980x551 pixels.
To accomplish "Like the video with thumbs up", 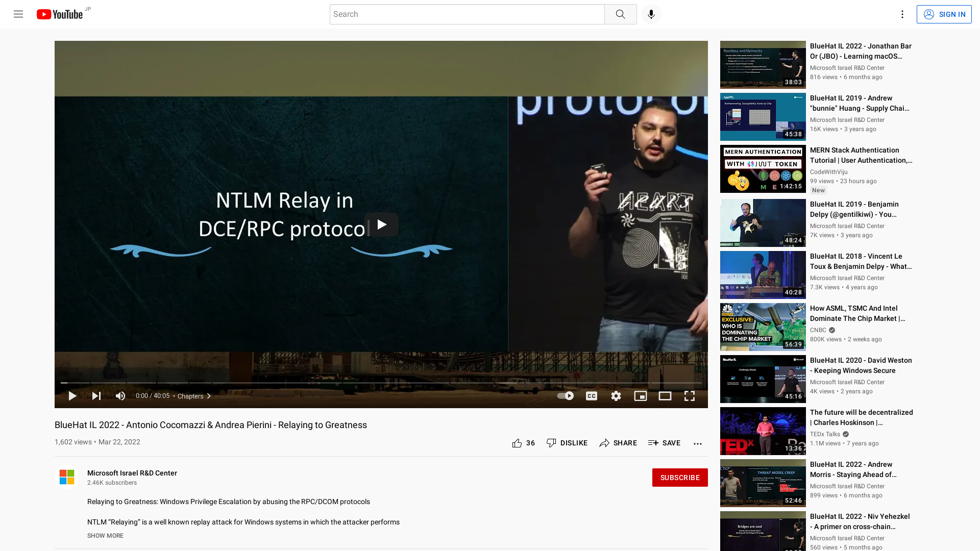I will pyautogui.click(x=523, y=443).
